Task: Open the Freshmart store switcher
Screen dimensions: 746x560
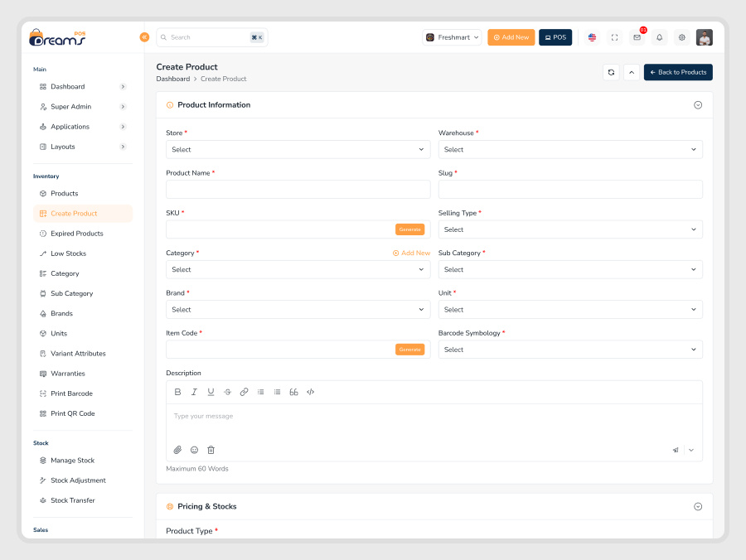Action: (451, 37)
